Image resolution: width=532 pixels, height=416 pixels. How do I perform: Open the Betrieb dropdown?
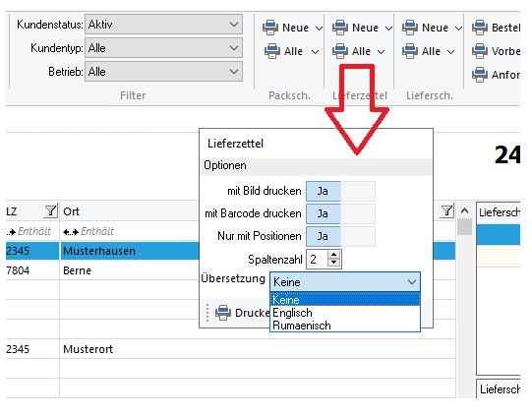tap(163, 71)
